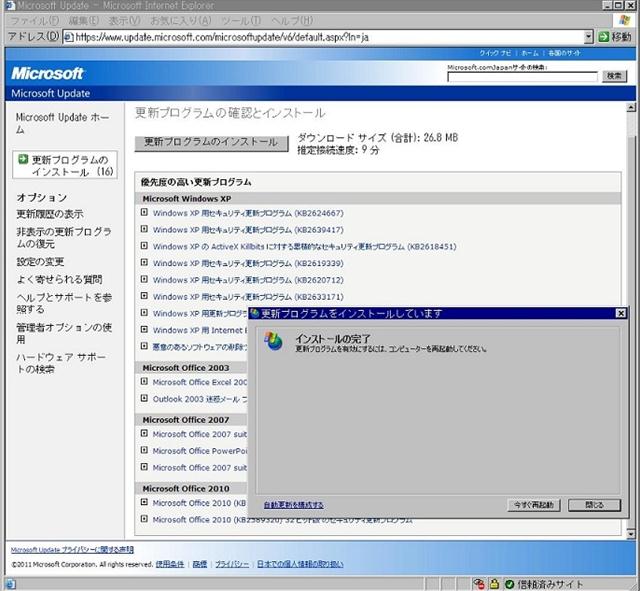
Task: Open the address bar dropdown arrow
Action: (x=588, y=37)
